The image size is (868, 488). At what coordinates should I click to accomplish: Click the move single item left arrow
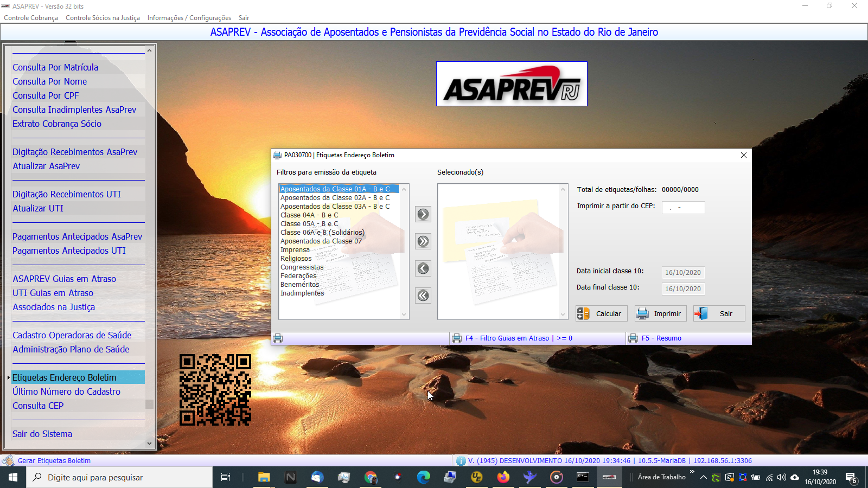pos(423,268)
